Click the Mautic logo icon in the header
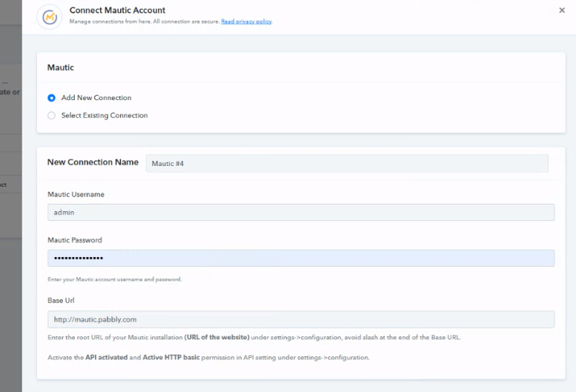Viewport: 576px width, 392px height. coord(50,17)
